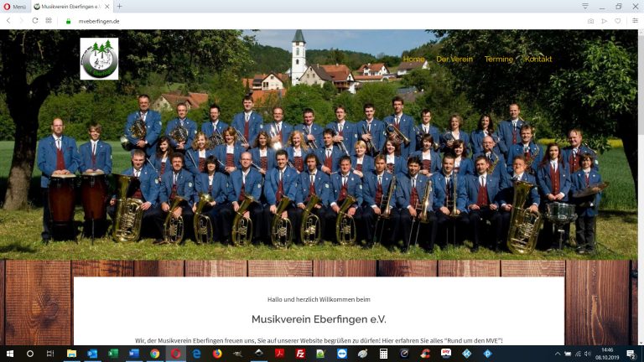Launch Adobe Acrobat Reader from taskbar
The image size is (644, 362).
pyautogui.click(x=280, y=354)
